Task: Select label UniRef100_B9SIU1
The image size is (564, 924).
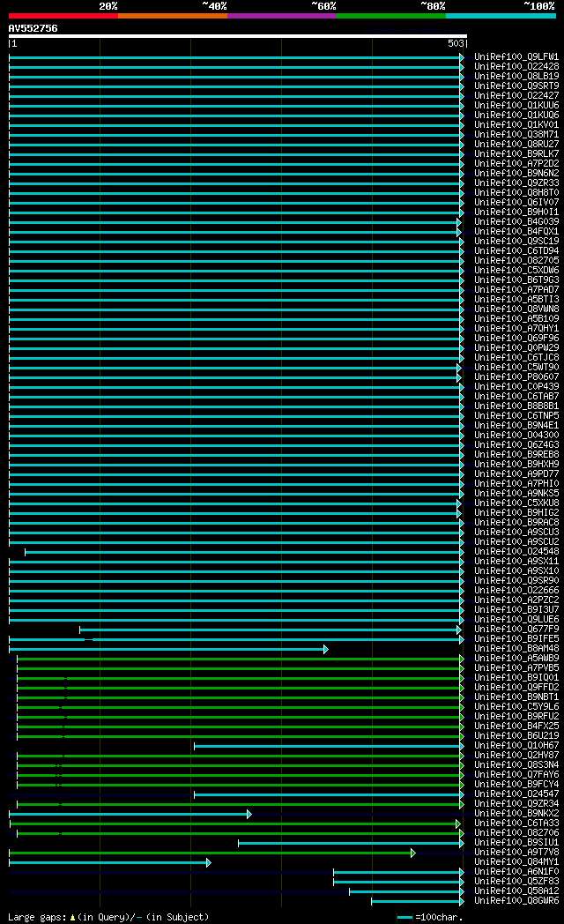Action: 516,843
